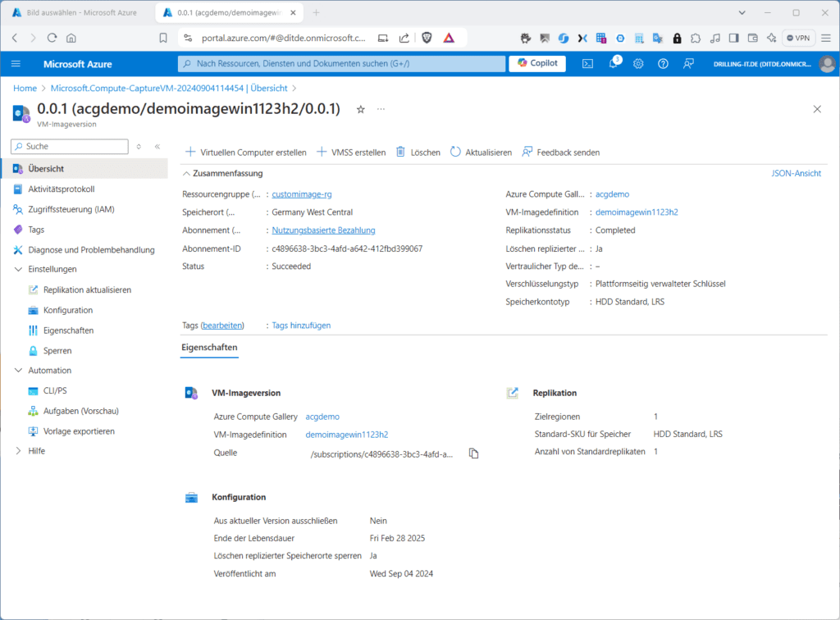Click Virtuellen Computer erstellen
840x620 pixels.
[246, 152]
